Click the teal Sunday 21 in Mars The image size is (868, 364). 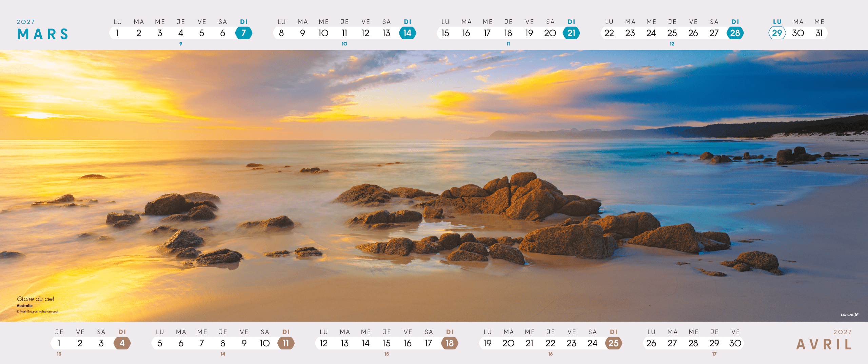pos(571,33)
